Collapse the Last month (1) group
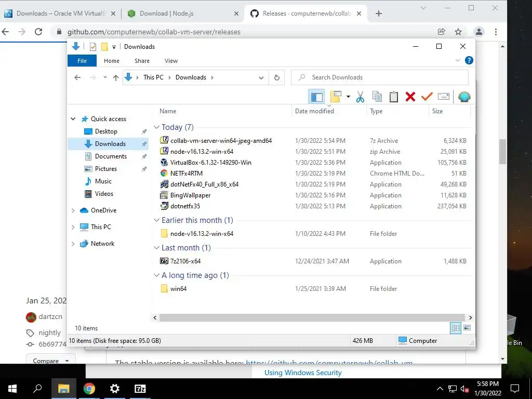 tap(156, 248)
